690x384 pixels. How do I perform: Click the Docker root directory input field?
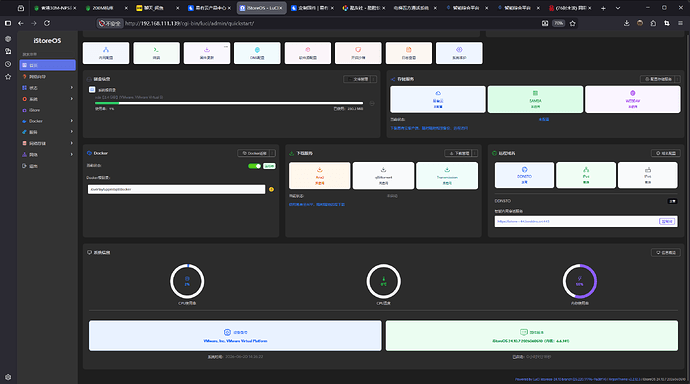tap(176, 189)
